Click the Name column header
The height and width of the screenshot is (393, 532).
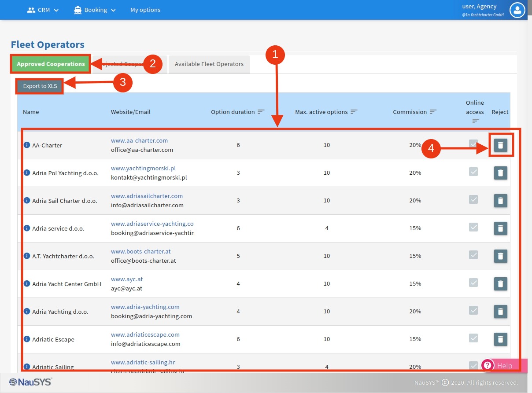[x=31, y=112]
